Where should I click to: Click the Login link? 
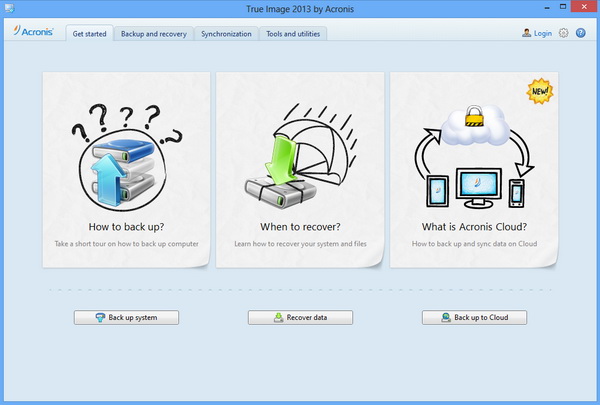(x=543, y=34)
